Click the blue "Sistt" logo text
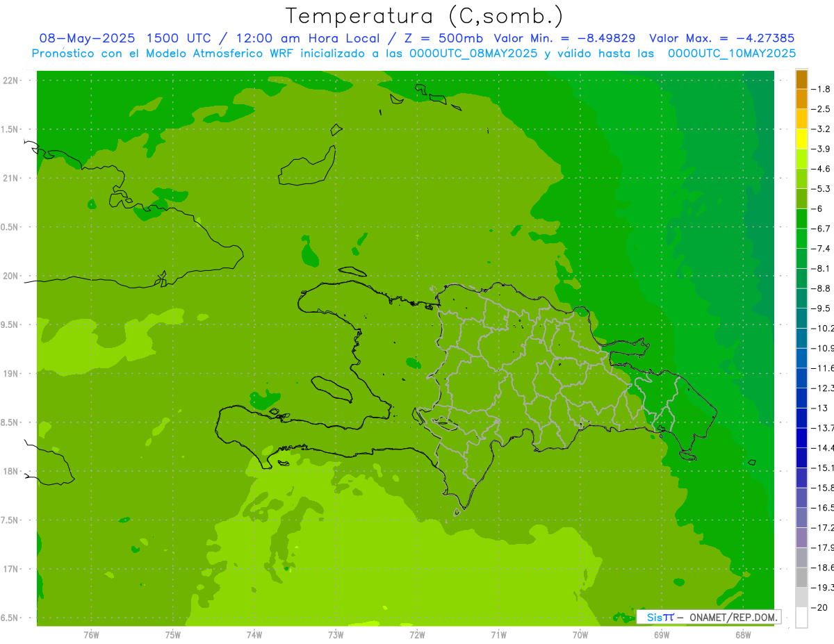Image resolution: width=834 pixels, height=644 pixels. click(660, 617)
